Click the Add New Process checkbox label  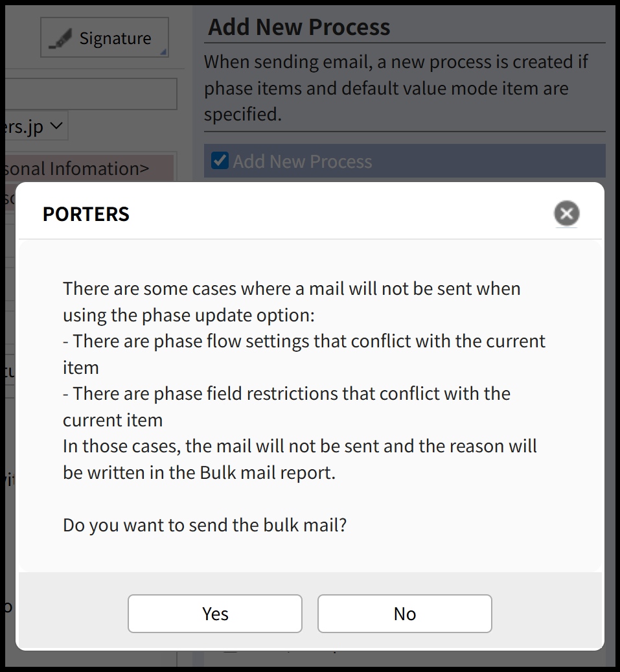(302, 161)
